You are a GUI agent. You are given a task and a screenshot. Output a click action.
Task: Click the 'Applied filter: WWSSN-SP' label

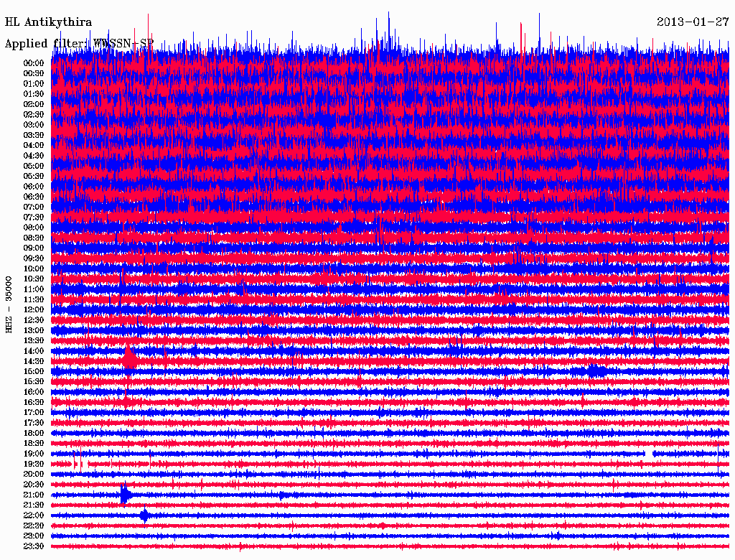pos(79,44)
